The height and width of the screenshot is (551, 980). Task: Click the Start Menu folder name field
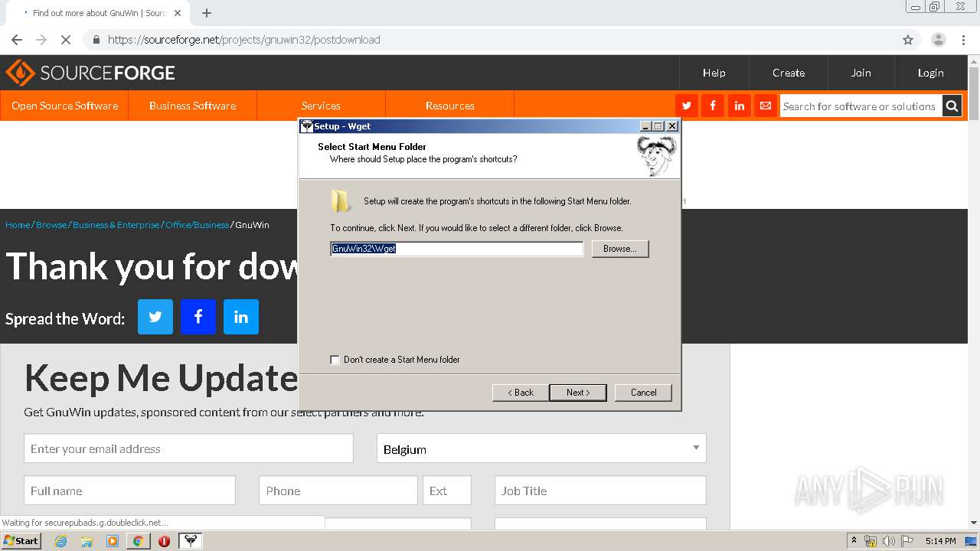click(457, 249)
